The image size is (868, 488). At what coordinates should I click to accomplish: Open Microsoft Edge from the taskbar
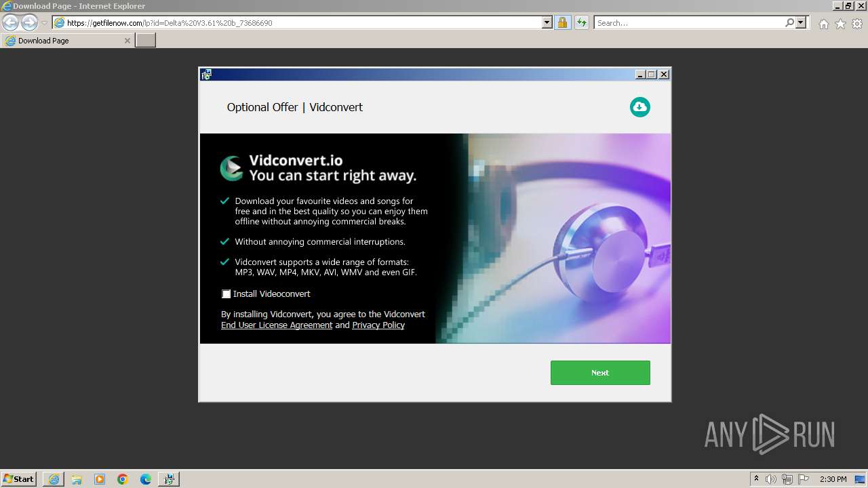146,479
